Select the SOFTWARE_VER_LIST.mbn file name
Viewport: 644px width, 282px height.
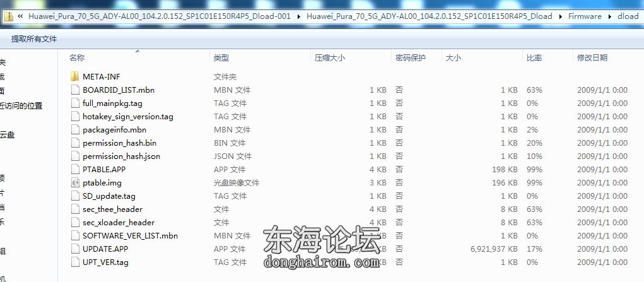pyautogui.click(x=130, y=235)
